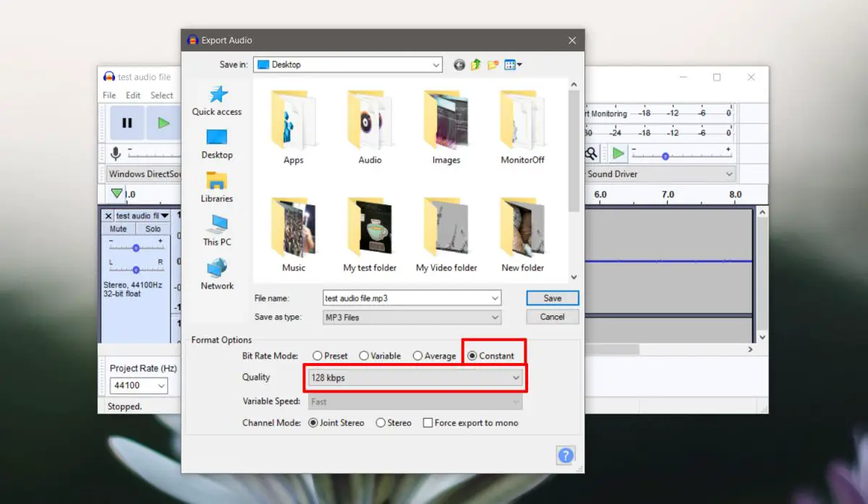The width and height of the screenshot is (868, 504).
Task: Click the Save button
Action: click(x=553, y=298)
